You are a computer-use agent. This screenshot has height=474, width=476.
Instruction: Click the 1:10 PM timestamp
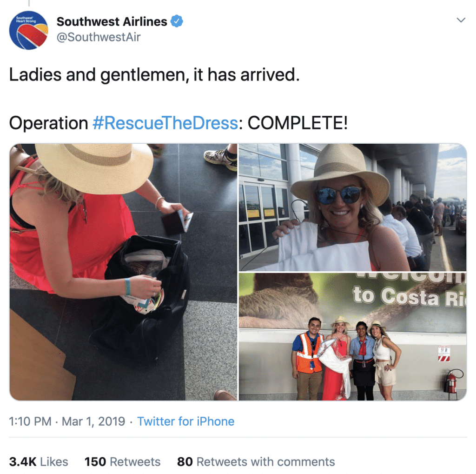click(30, 421)
